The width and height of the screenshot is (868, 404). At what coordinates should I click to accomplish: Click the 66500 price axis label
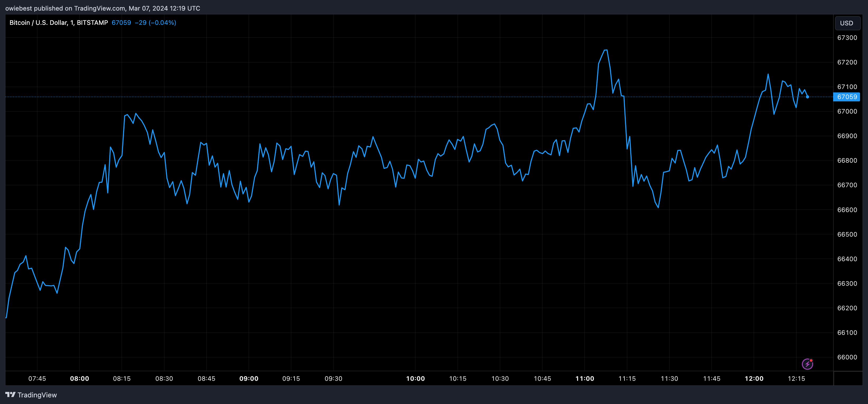847,234
